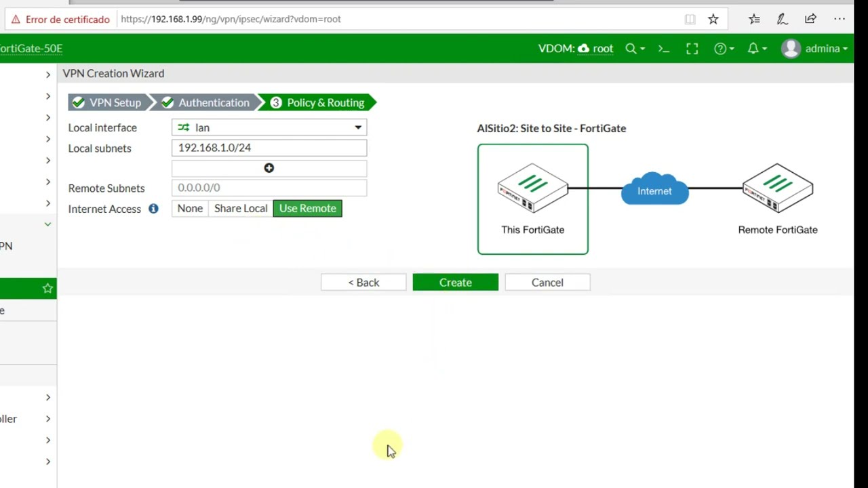This screenshot has width=868, height=488.
Task: Click the Internet cloud graphic
Action: coord(654,189)
